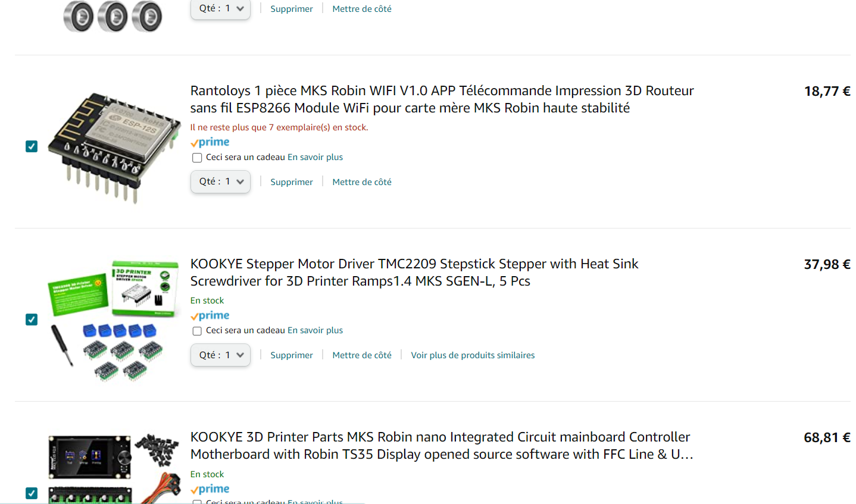Image resolution: width=856 pixels, height=504 pixels.
Task: Click the prime logo under KOOKYE TMC2209 drivers
Action: (210, 315)
